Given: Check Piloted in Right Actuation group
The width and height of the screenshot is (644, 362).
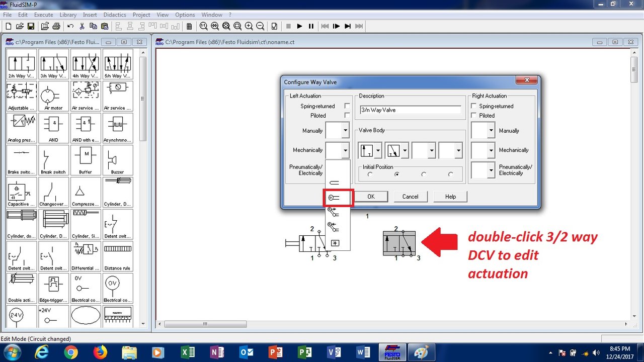Looking at the screenshot, I should click(x=473, y=115).
